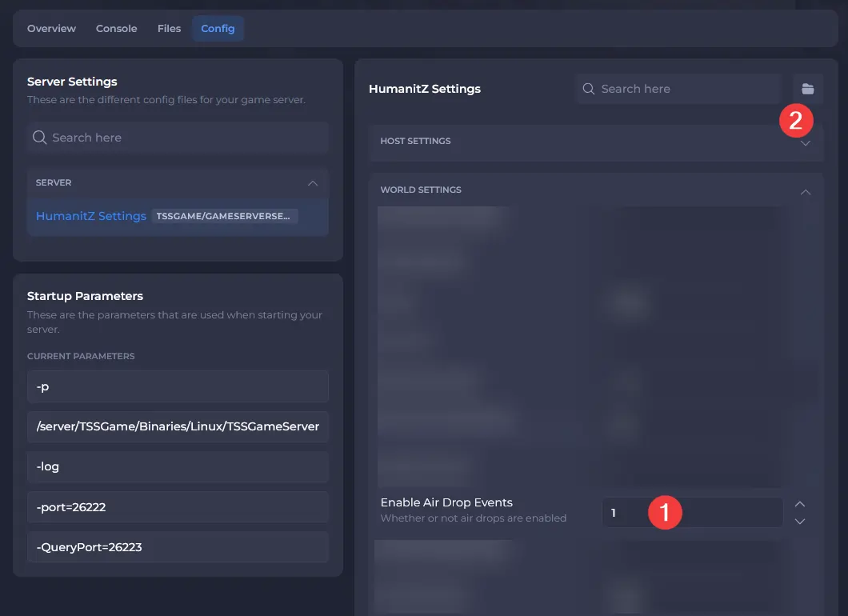Click the -QueryPort=26223 parameter
The width and height of the screenshot is (848, 616).
coord(178,546)
